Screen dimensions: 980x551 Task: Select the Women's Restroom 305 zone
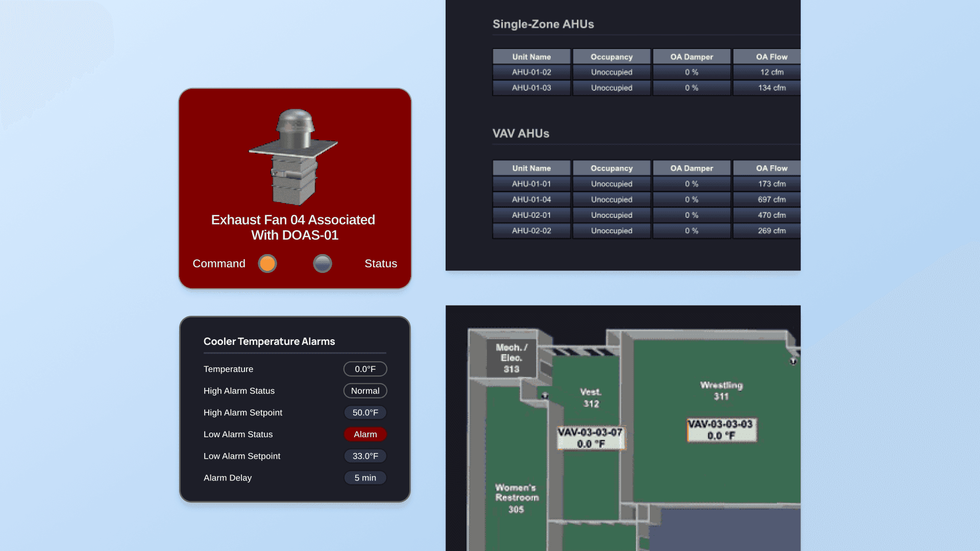click(516, 498)
